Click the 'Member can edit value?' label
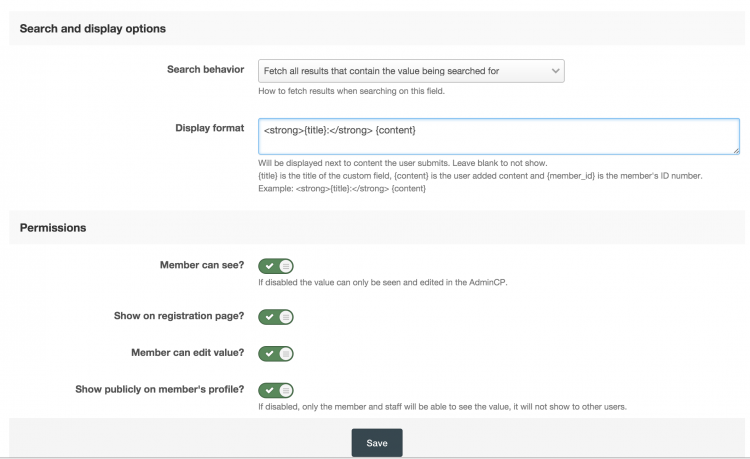Viewport: 750px width, 459px height. tap(188, 352)
